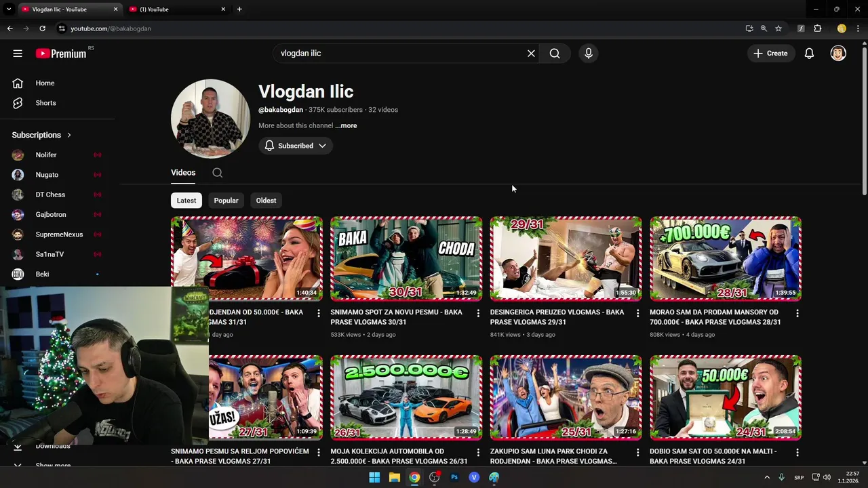868x488 pixels.
Task: Open the Chrome extensions puzzle icon
Action: pos(818,28)
